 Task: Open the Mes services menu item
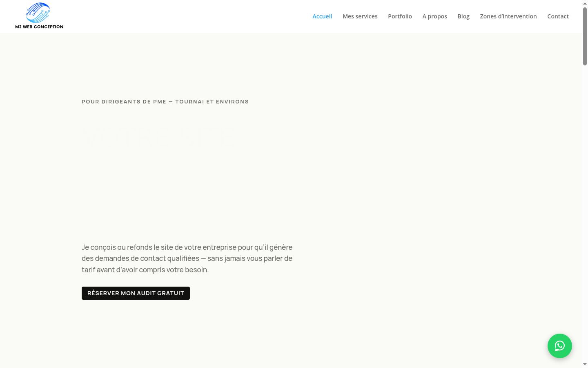pos(360,16)
